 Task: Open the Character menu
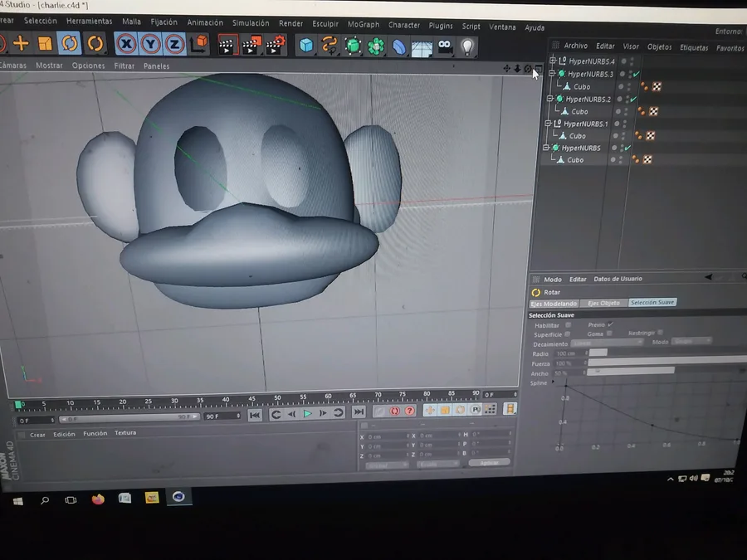click(x=404, y=25)
